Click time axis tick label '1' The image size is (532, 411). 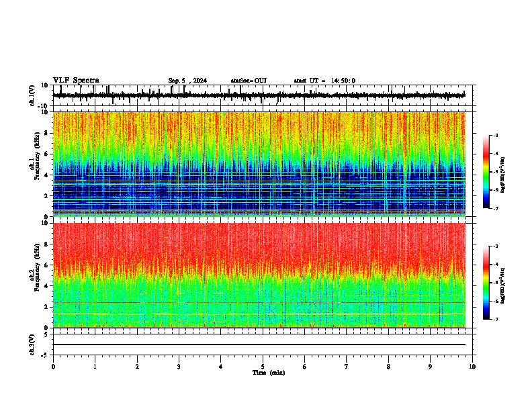(95, 367)
